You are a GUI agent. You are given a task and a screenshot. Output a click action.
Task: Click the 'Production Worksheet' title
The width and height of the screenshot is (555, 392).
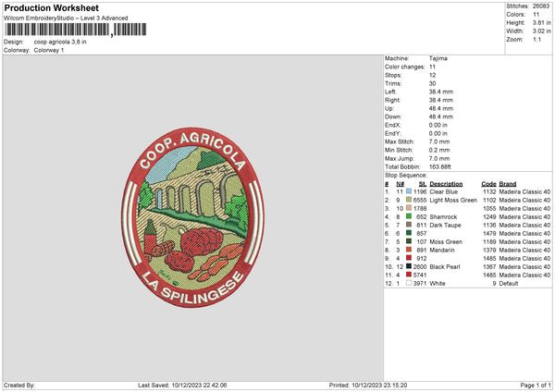click(x=51, y=7)
